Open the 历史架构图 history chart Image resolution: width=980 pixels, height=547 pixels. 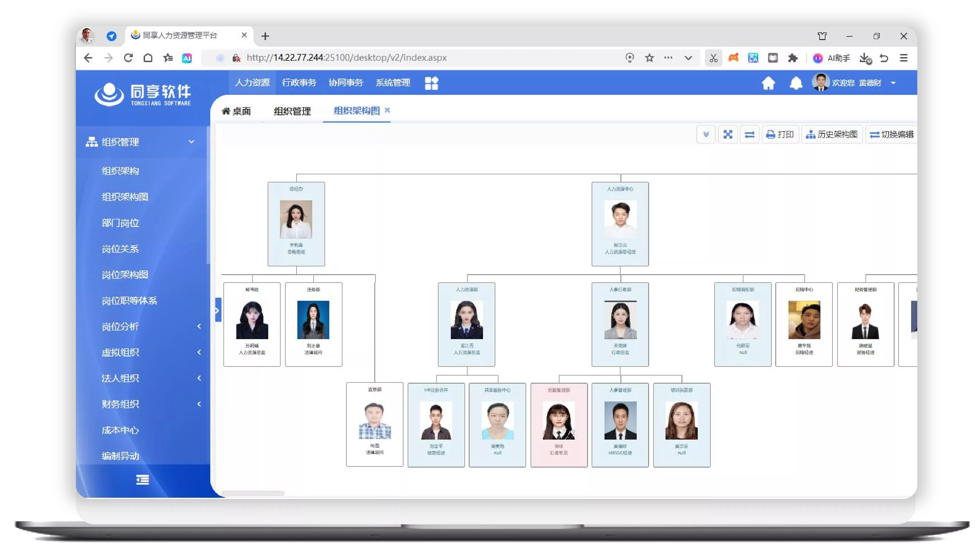point(832,134)
